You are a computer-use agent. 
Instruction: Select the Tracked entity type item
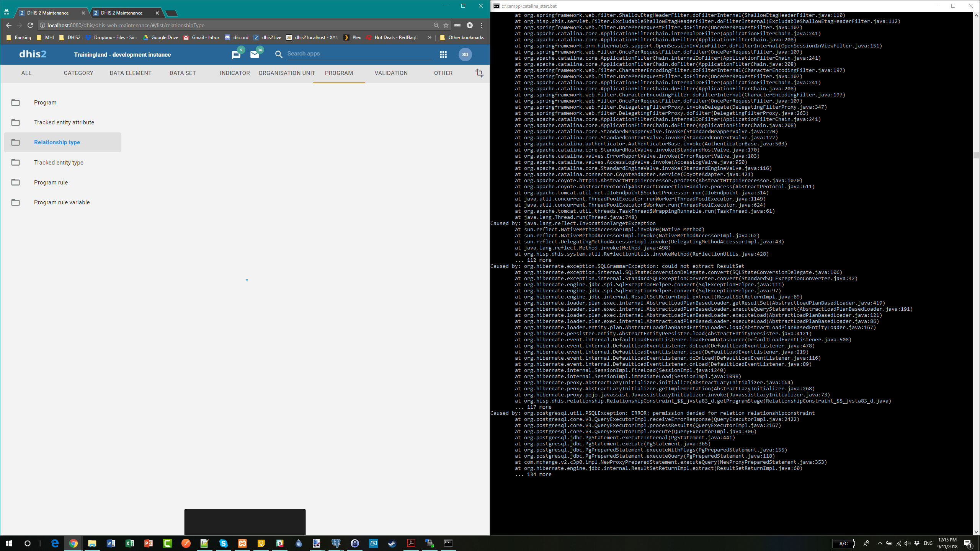pos(59,163)
